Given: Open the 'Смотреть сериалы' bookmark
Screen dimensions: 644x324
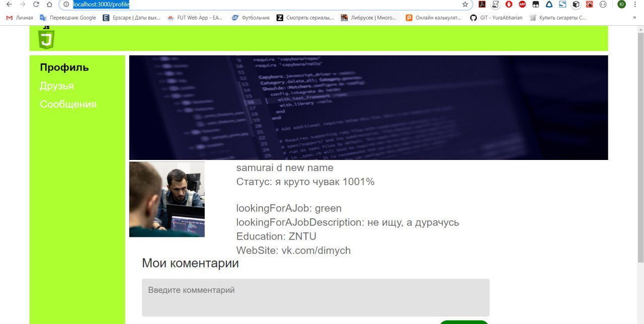Looking at the screenshot, I should click(x=305, y=18).
